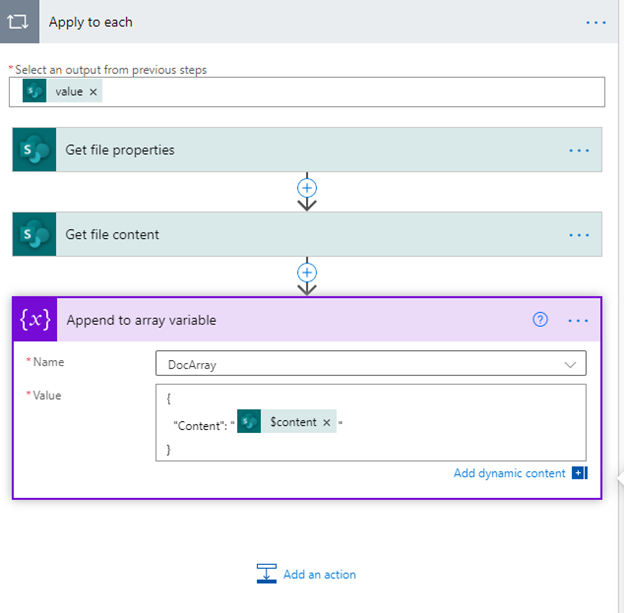
Task: Click the variable icon on Append action
Action: click(35, 320)
